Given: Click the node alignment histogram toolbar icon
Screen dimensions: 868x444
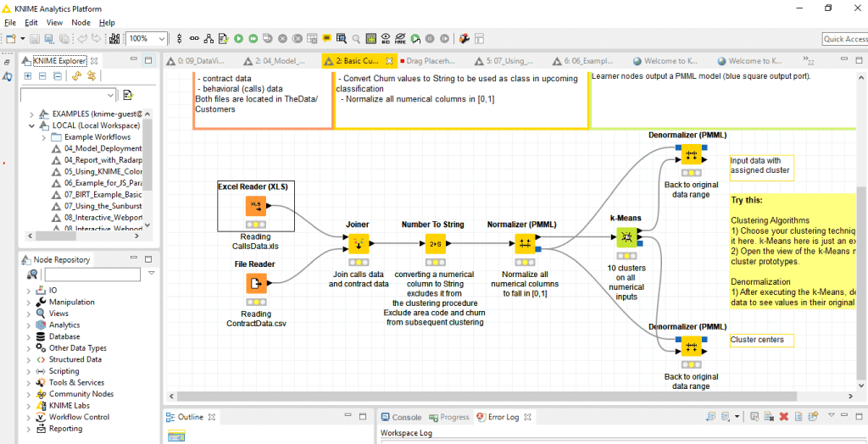Looking at the screenshot, I should tap(114, 39).
